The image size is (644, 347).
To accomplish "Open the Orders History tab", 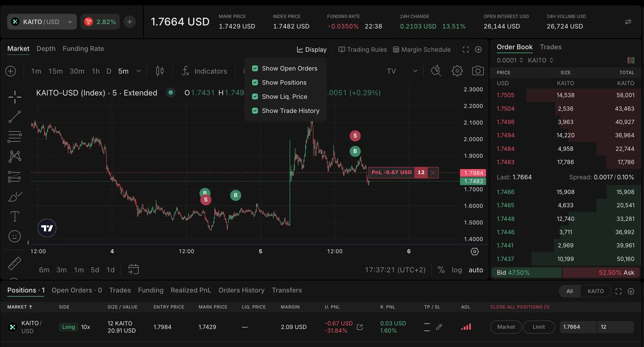I will (241, 290).
